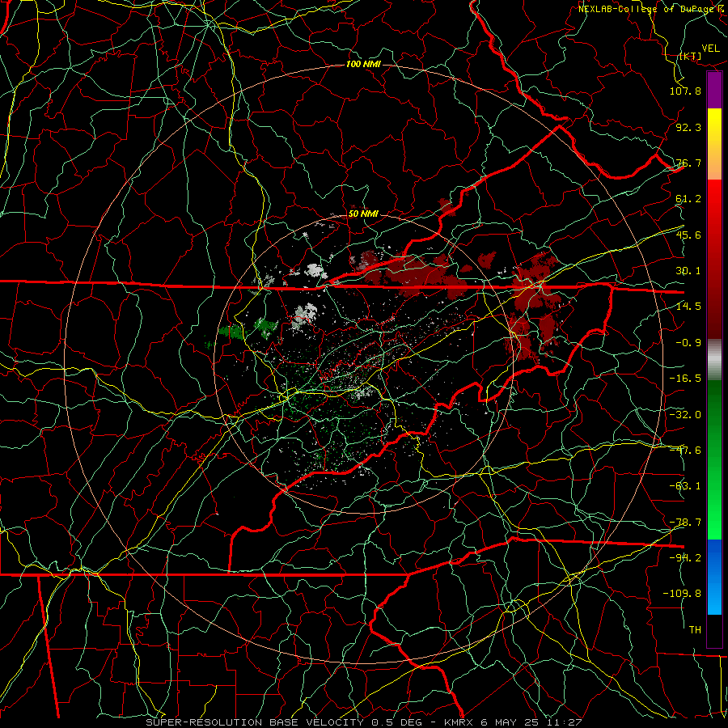Image resolution: width=728 pixels, height=728 pixels.
Task: Click the 45.6 velocity value
Action: [688, 235]
